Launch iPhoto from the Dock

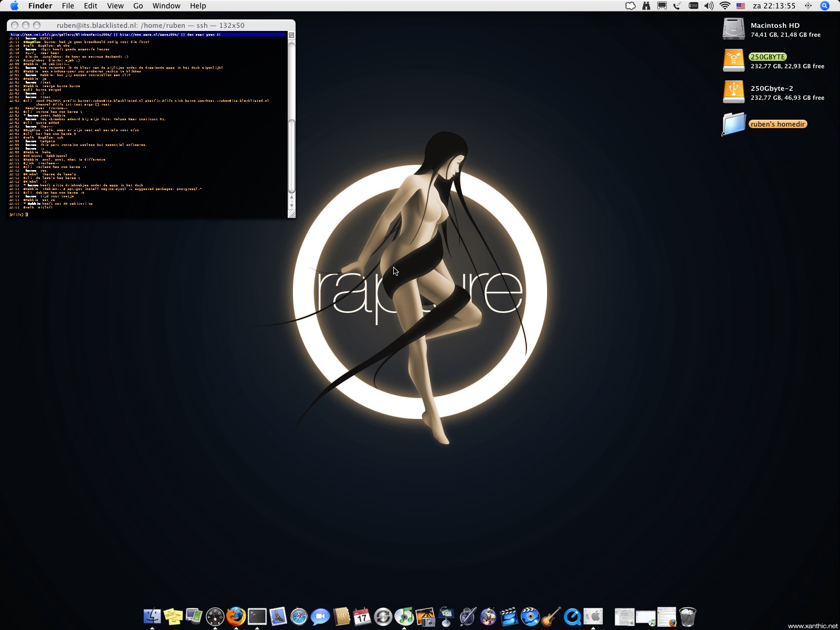coord(425,616)
